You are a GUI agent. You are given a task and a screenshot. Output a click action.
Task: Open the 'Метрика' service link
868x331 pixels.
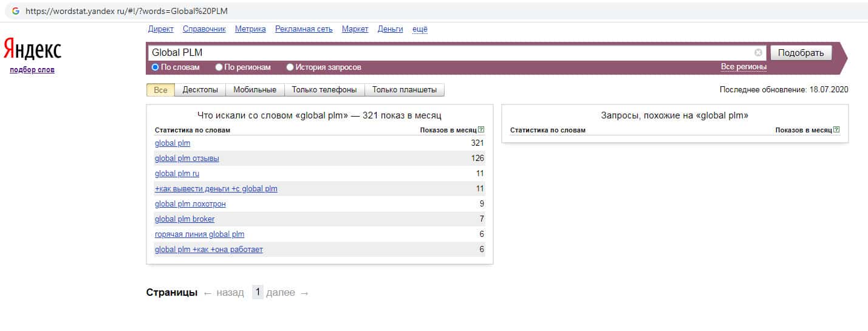[250, 29]
